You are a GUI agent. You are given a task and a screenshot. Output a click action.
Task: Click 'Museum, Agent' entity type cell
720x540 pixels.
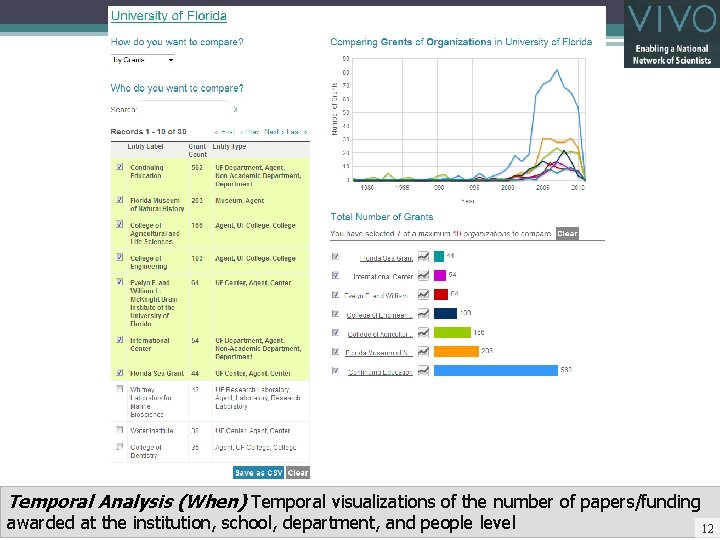coord(240,201)
